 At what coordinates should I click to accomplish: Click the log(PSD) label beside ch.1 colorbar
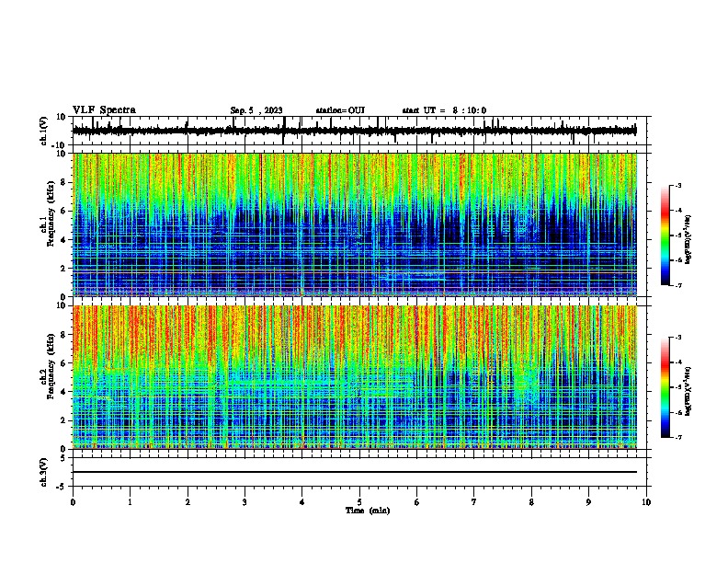pos(688,240)
